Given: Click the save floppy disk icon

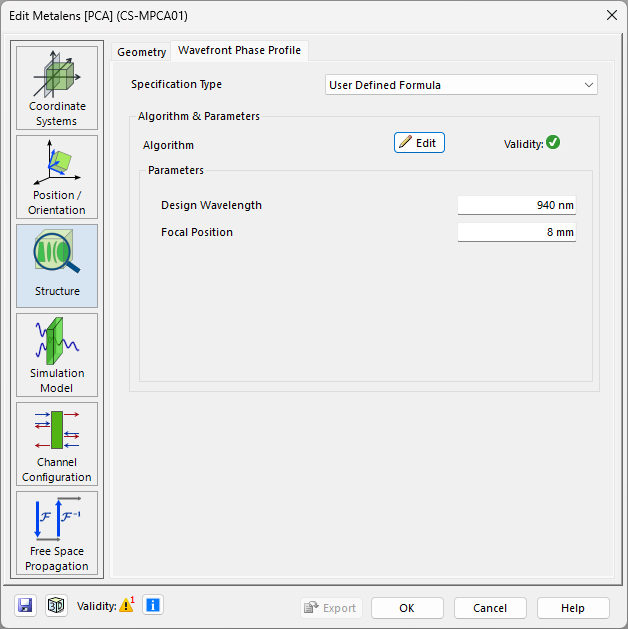Looking at the screenshot, I should tap(26, 605).
